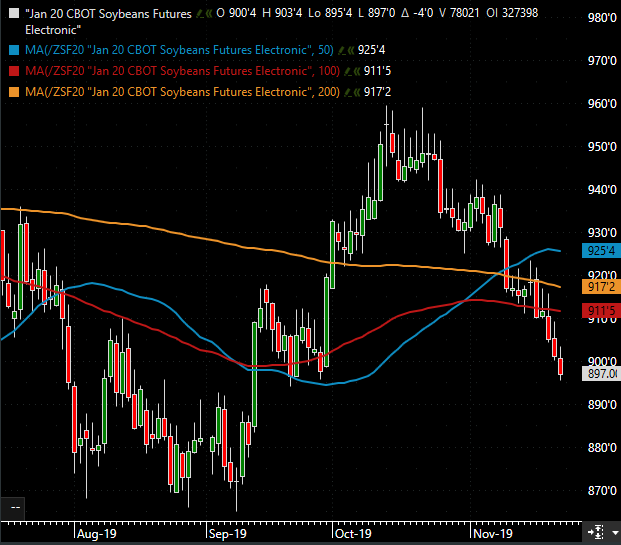621x545 pixels.
Task: Open the dropdown arrow beside auto-scale icon
Action: pos(615,533)
